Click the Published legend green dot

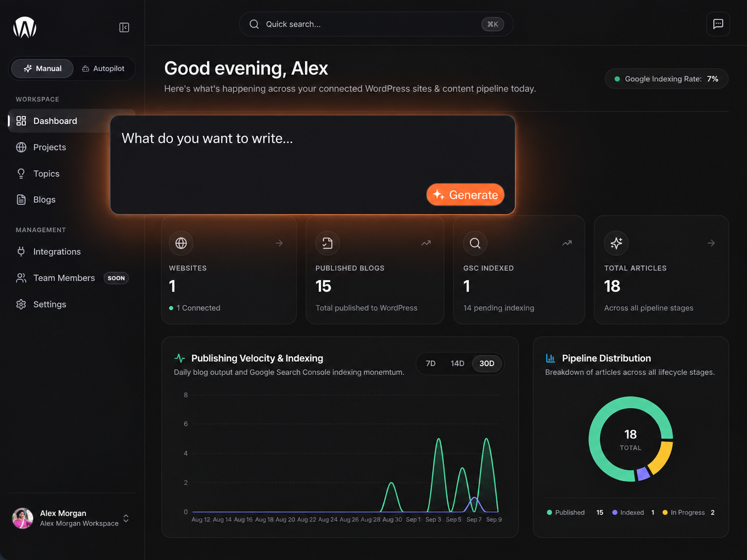(x=549, y=513)
